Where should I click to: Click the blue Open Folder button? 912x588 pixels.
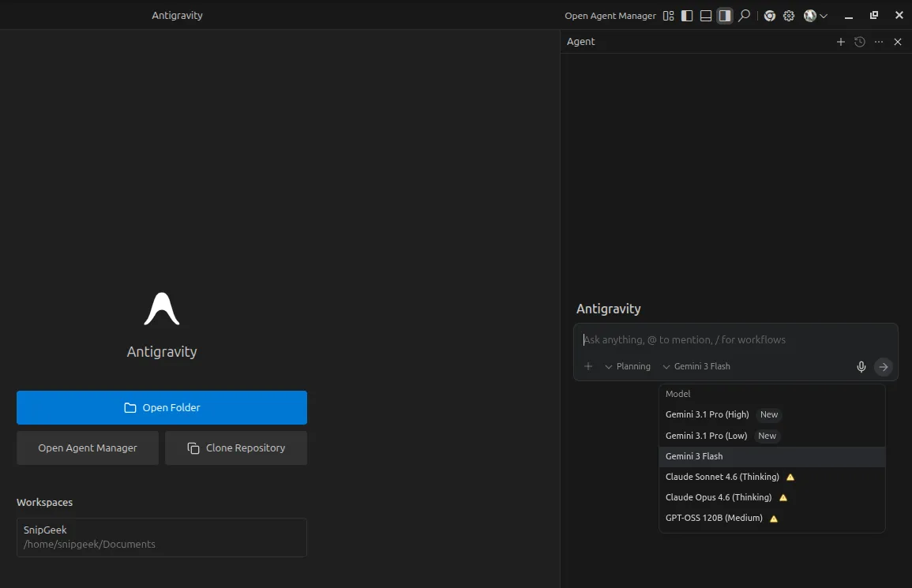coord(162,408)
